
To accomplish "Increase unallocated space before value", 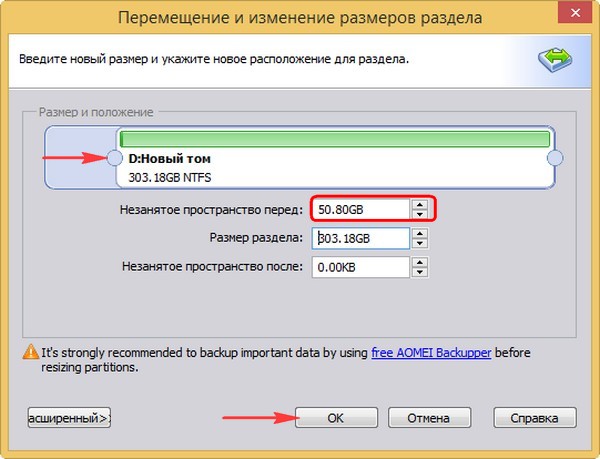I will coord(420,204).
